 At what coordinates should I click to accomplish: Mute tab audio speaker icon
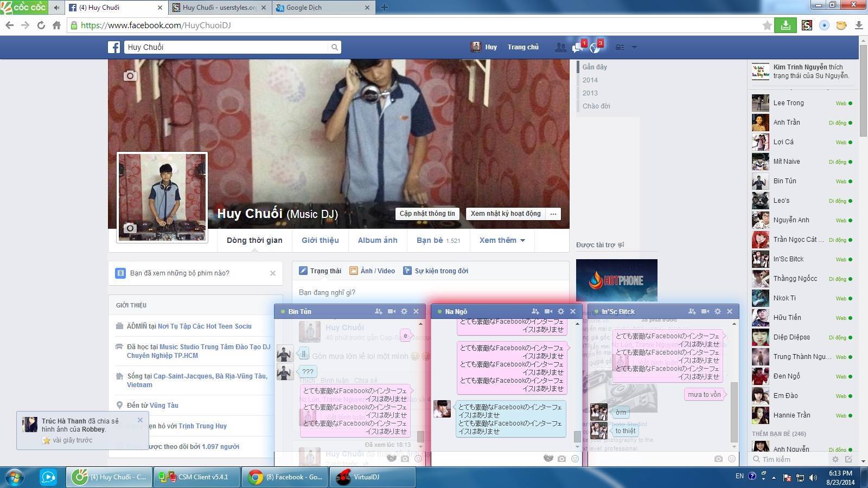click(x=56, y=8)
